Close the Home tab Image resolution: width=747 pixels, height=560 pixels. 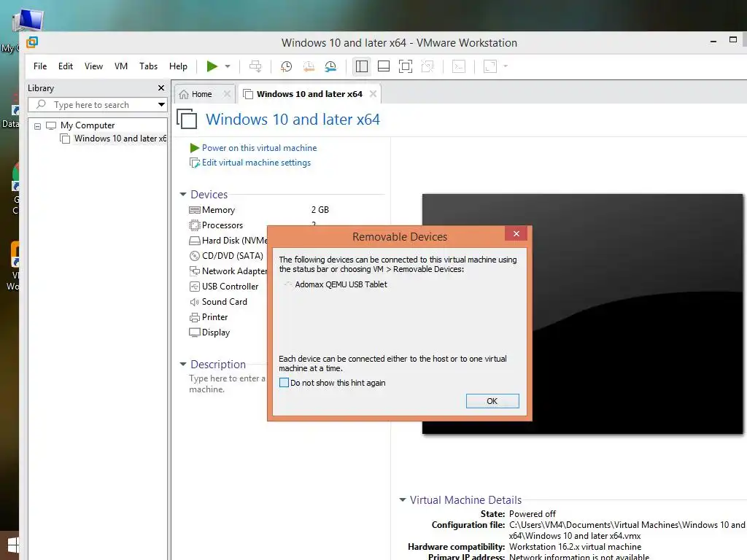coord(228,94)
